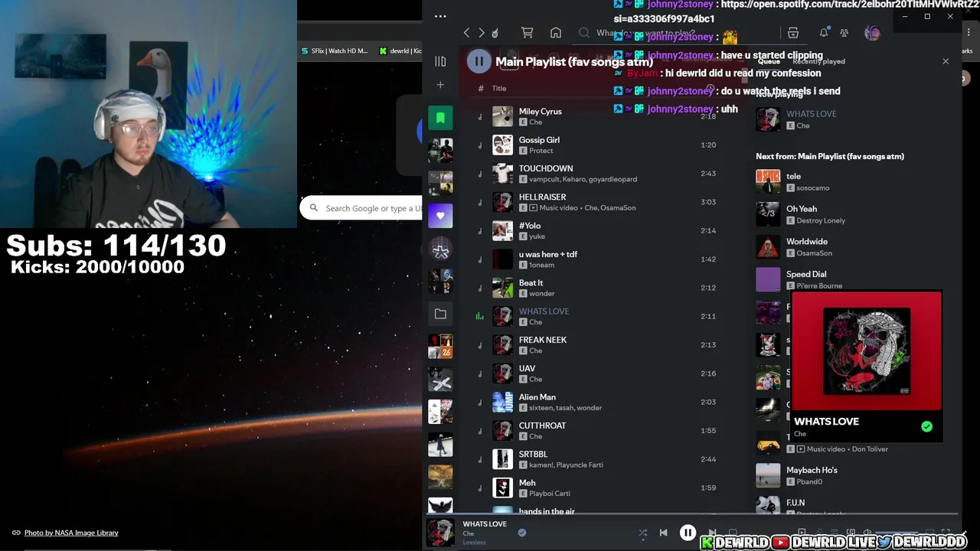980x551 pixels.
Task: Open the Spotify three-dots menu
Action: point(440,16)
